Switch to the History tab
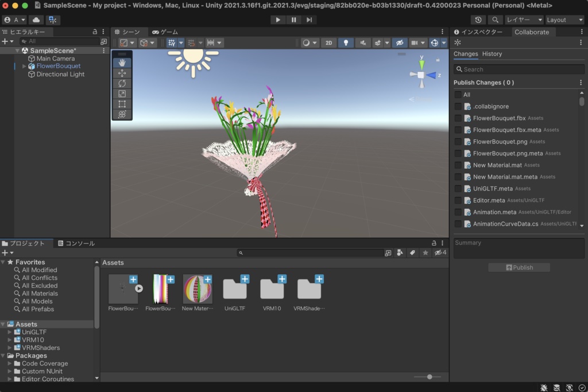 pyautogui.click(x=492, y=54)
